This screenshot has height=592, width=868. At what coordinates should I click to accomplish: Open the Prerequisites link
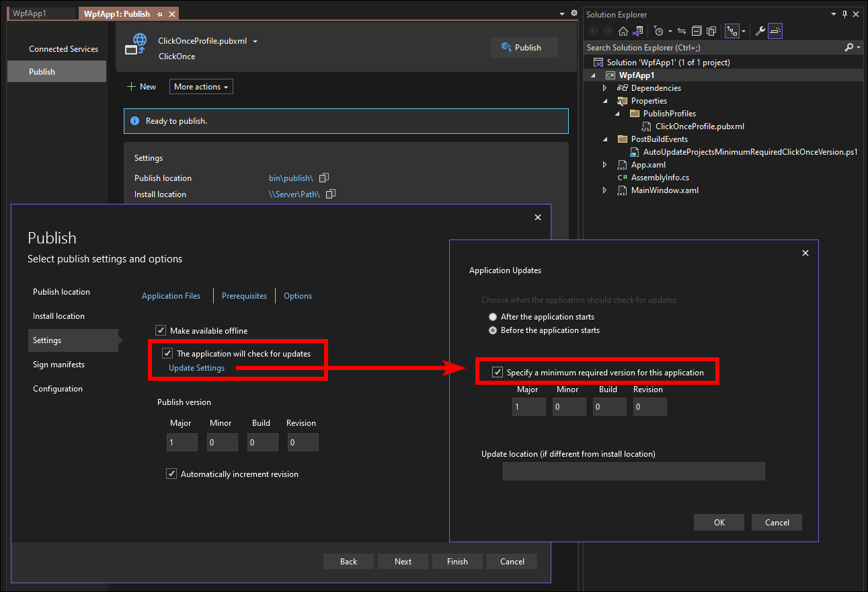[x=244, y=296]
